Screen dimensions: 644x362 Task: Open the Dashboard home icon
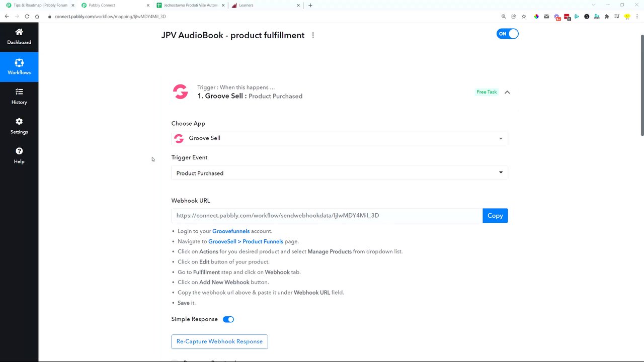pos(19,32)
